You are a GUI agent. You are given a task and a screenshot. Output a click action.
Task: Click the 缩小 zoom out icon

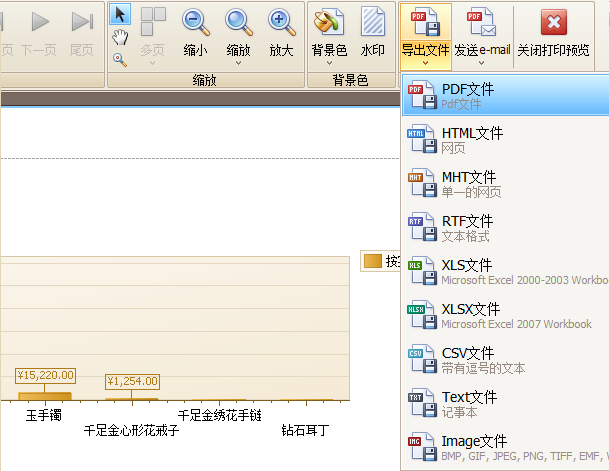tap(196, 23)
